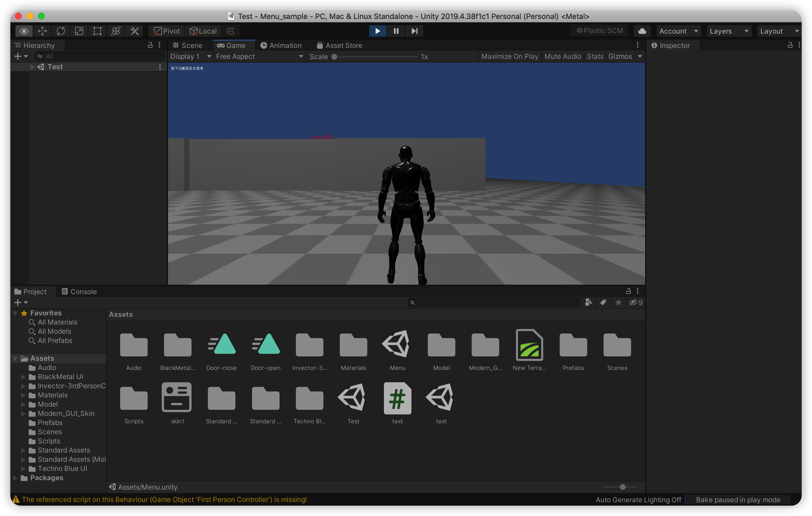Click the Pause button
Viewport: 812px width, 516px height.
(x=396, y=31)
